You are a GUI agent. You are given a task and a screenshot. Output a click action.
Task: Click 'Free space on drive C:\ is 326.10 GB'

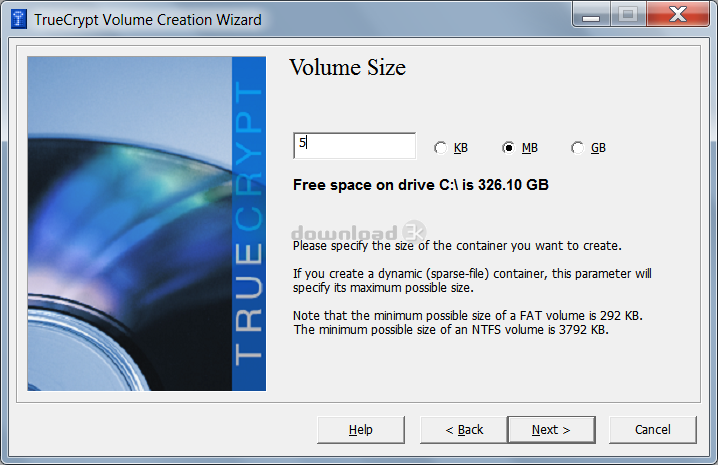click(421, 185)
